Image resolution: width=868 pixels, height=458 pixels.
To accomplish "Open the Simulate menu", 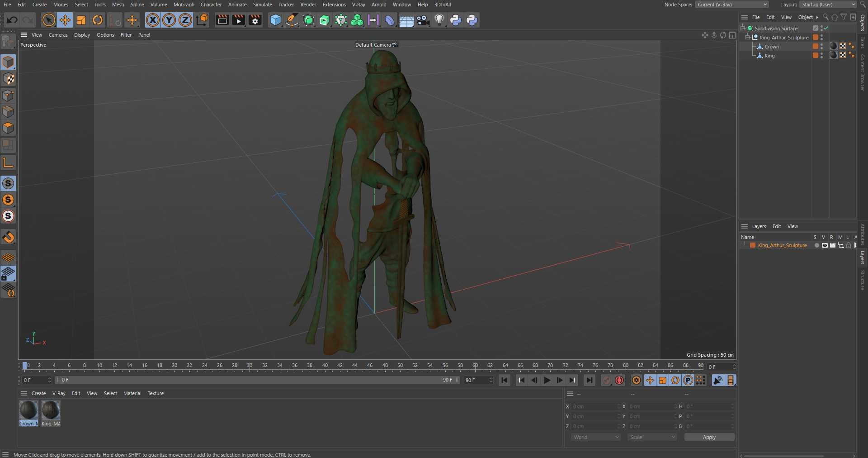I will pos(262,5).
